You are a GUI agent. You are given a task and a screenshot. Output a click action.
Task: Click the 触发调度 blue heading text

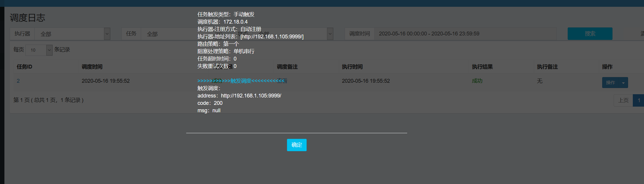click(241, 81)
